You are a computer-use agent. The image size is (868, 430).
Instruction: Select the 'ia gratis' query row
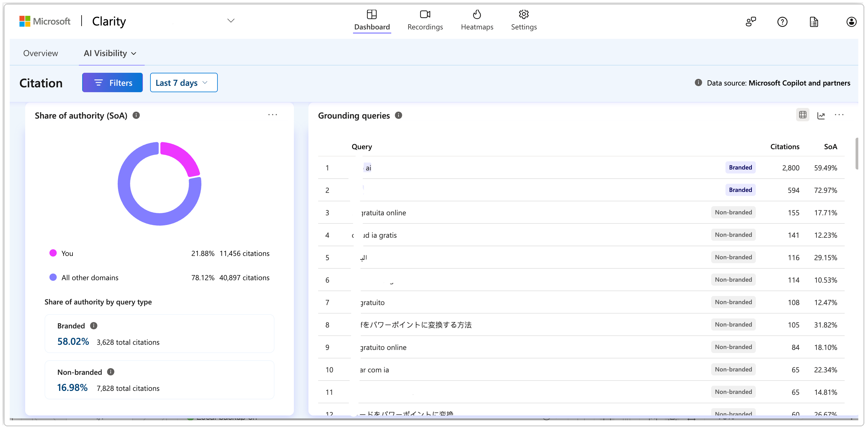click(x=581, y=235)
